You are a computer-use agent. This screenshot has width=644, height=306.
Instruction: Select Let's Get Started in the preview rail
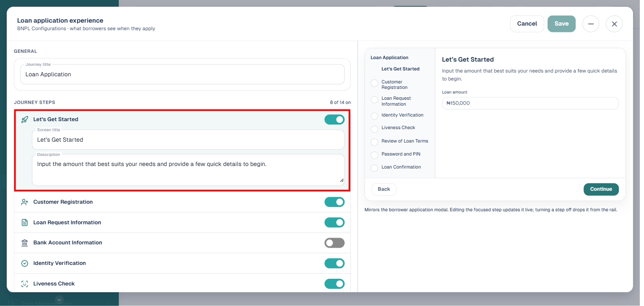click(x=400, y=69)
